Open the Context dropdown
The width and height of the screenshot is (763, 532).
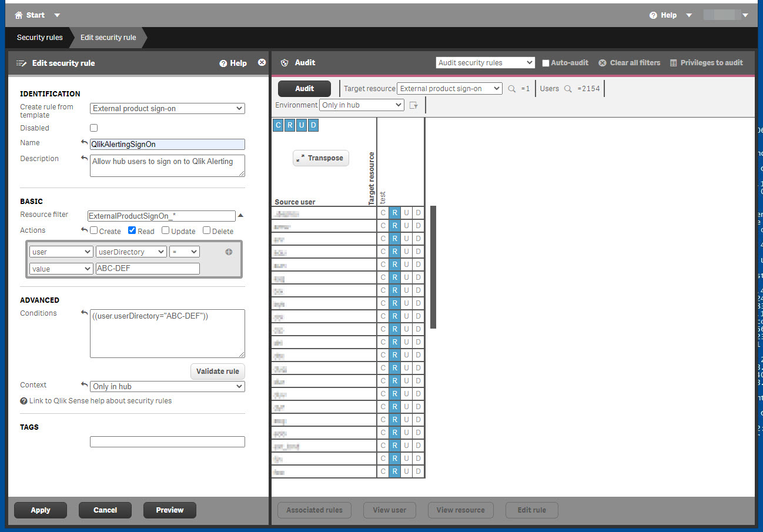point(168,386)
